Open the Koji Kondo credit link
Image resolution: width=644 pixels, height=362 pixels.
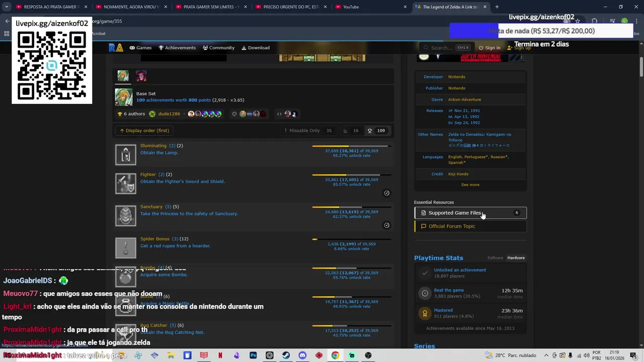[x=458, y=174]
